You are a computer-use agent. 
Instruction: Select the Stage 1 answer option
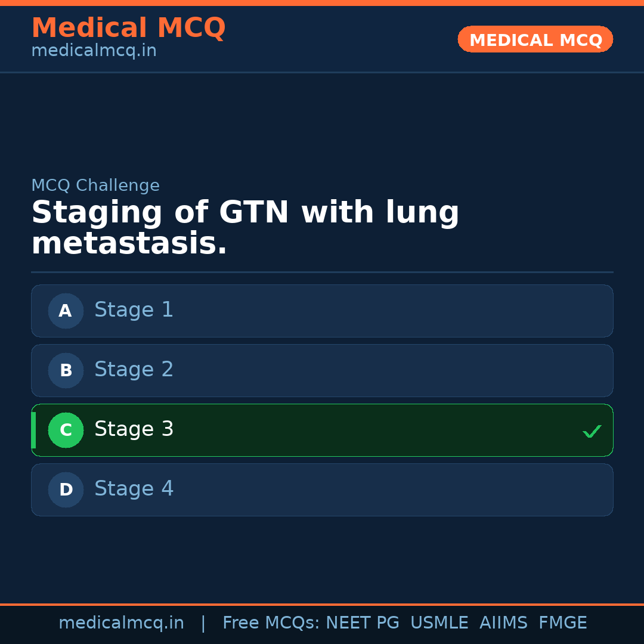[x=322, y=311]
